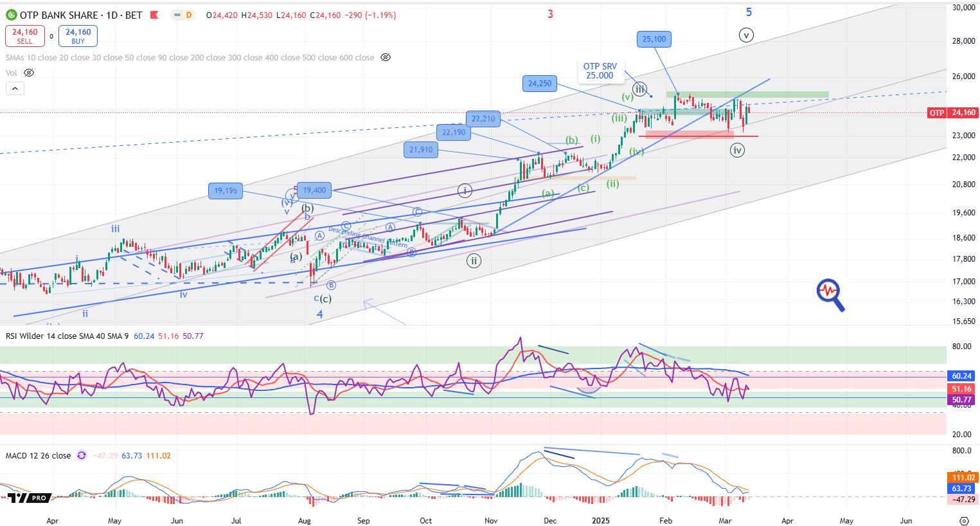The height and width of the screenshot is (526, 980).
Task: Click the orange 111.02 MACD scale tag
Action: click(963, 478)
